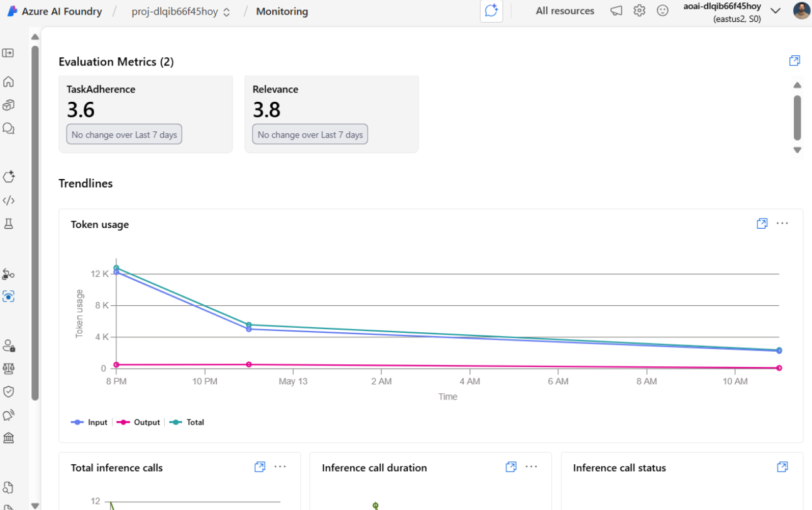
Task: Open the flask icon in sidebar
Action: pyautogui.click(x=8, y=224)
